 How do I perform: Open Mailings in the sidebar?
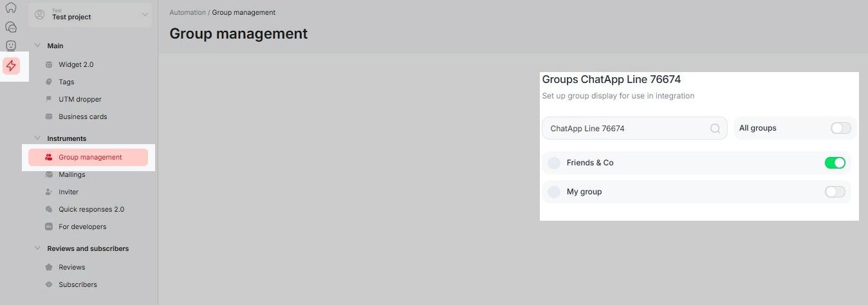[71, 174]
